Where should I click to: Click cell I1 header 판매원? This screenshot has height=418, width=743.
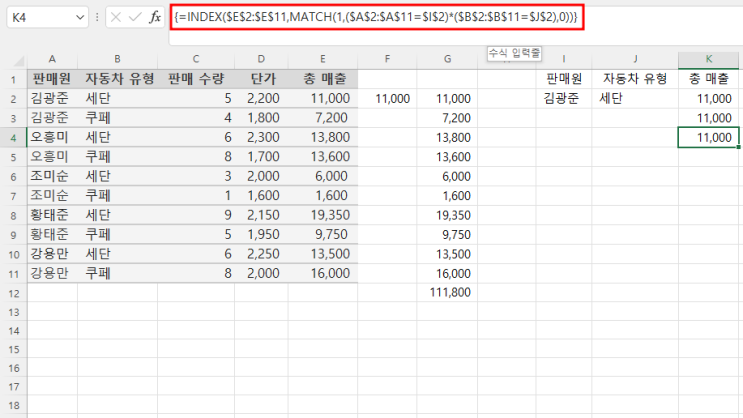pos(564,79)
